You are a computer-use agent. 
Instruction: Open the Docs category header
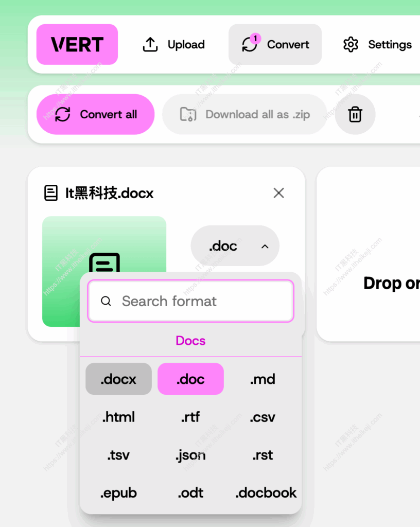190,341
